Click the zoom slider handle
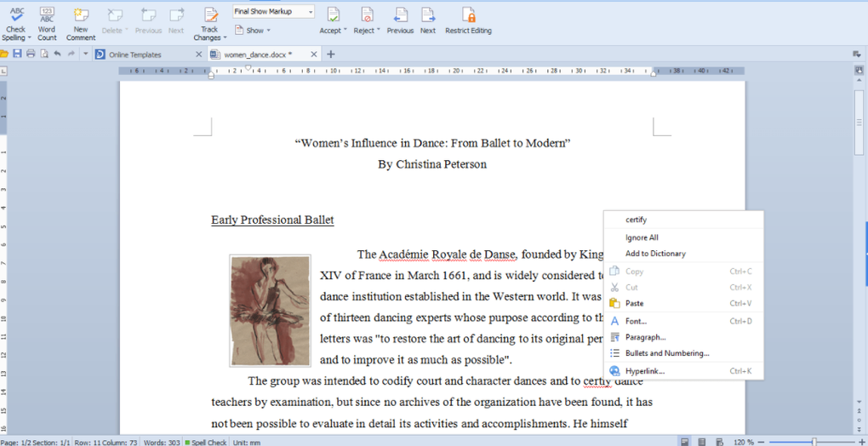Screen dimensions: 868x446 tap(814, 442)
